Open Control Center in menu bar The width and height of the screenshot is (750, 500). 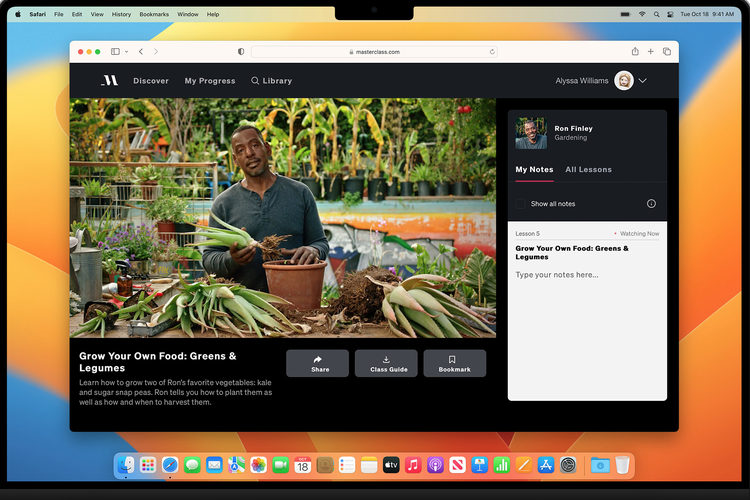[x=670, y=14]
